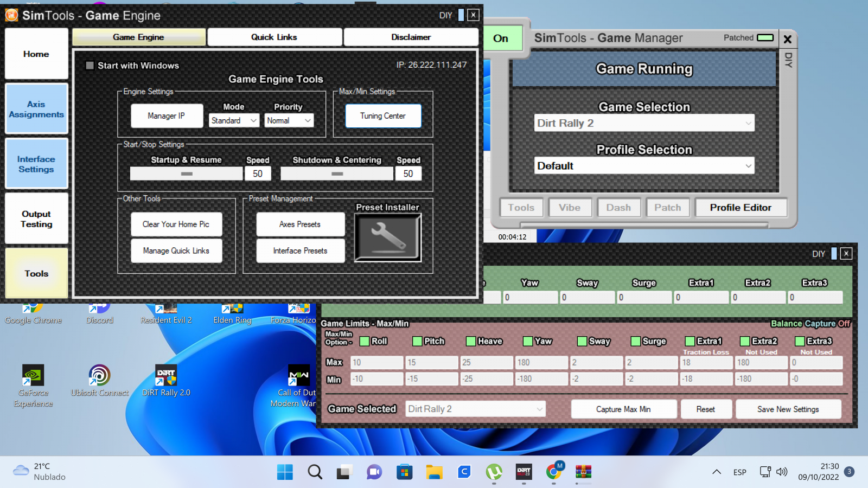Switch to Dirt Rally taskbar app
This screenshot has height=488, width=868.
click(524, 472)
